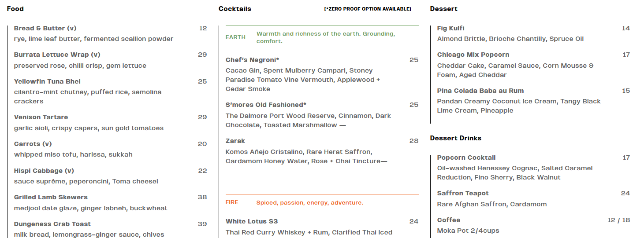The width and height of the screenshot is (644, 238).
Task: Open the Dungeness Crab Toast entry
Action: tap(52, 224)
